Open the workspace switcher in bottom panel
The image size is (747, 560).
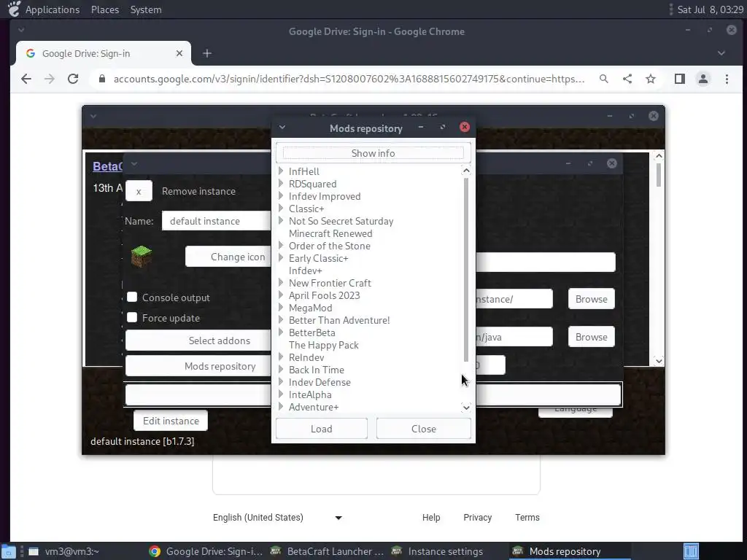(x=691, y=551)
